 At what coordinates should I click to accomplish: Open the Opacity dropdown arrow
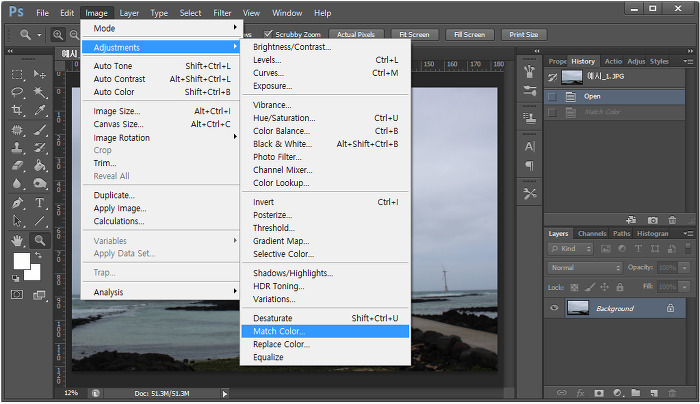684,268
